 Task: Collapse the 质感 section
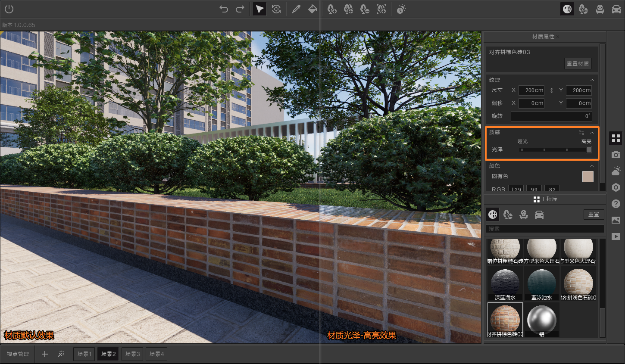[x=592, y=133]
